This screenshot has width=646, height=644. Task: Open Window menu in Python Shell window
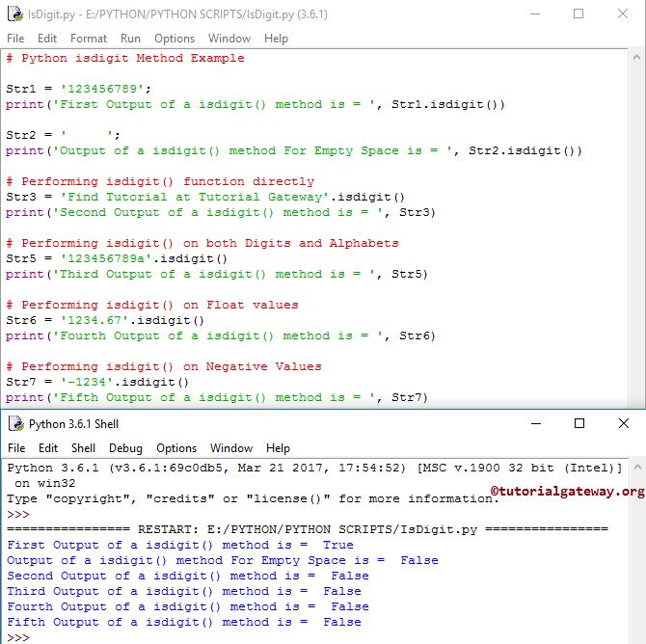pos(231,448)
